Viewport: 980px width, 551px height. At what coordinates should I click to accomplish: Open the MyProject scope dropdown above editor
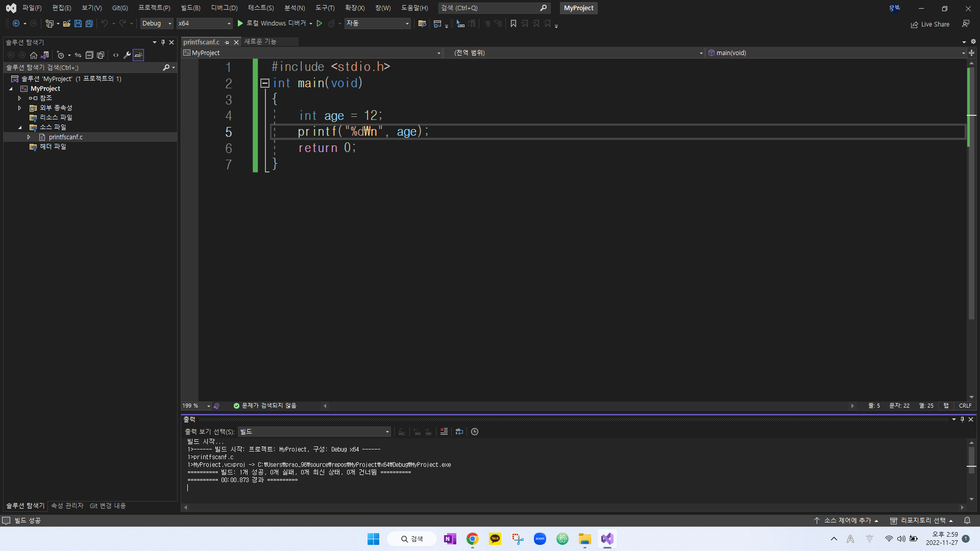(x=312, y=53)
